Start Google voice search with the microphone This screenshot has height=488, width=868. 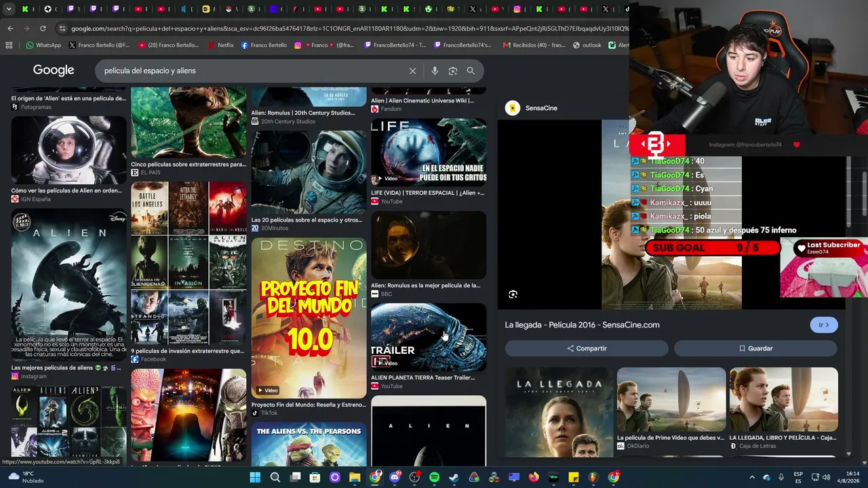435,70
